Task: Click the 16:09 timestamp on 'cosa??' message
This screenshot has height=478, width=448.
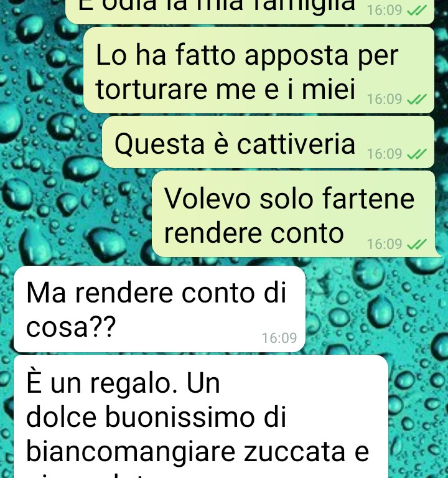Action: click(x=279, y=338)
